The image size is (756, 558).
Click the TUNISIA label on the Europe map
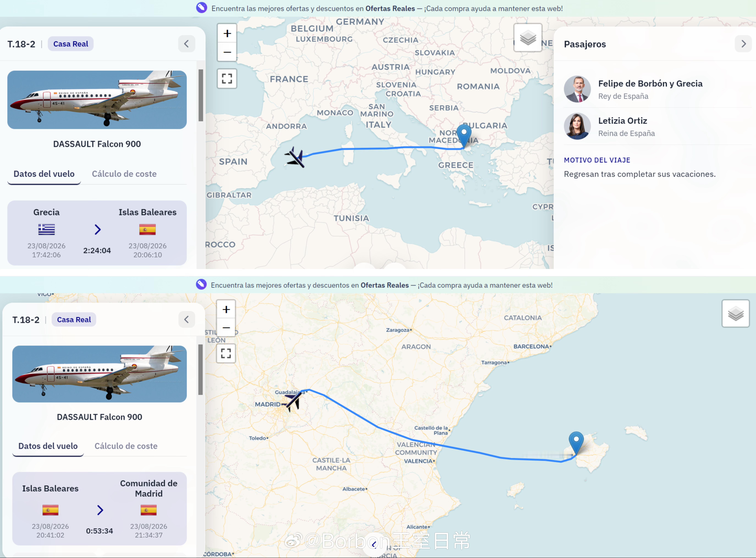coord(351,218)
